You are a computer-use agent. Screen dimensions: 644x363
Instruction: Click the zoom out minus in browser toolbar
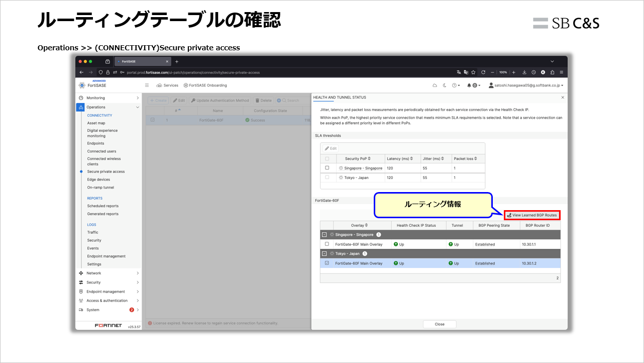pyautogui.click(x=493, y=72)
